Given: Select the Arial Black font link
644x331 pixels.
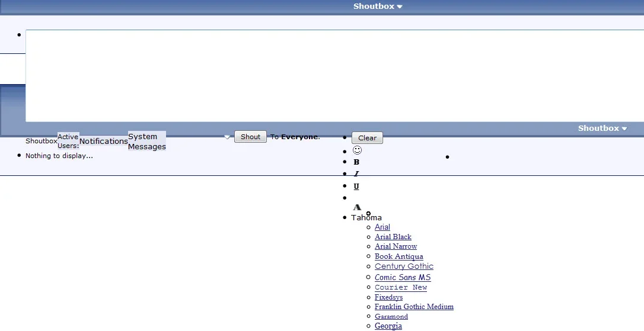Looking at the screenshot, I should click(x=393, y=237).
